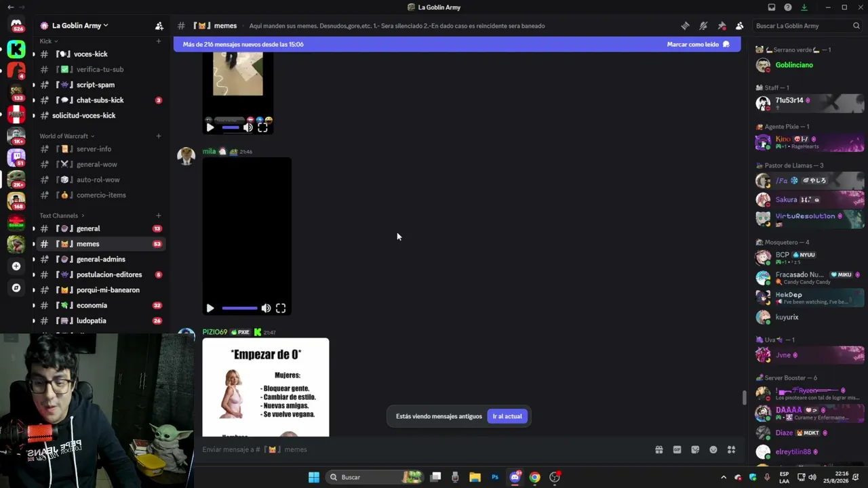Open general-admins channel
Screen dimensions: 868x488
[100, 259]
